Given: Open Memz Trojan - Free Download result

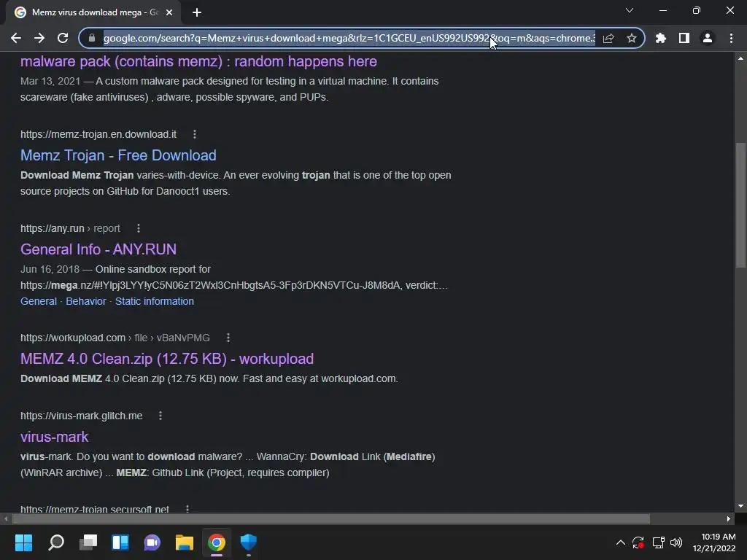Looking at the screenshot, I should click(x=118, y=155).
